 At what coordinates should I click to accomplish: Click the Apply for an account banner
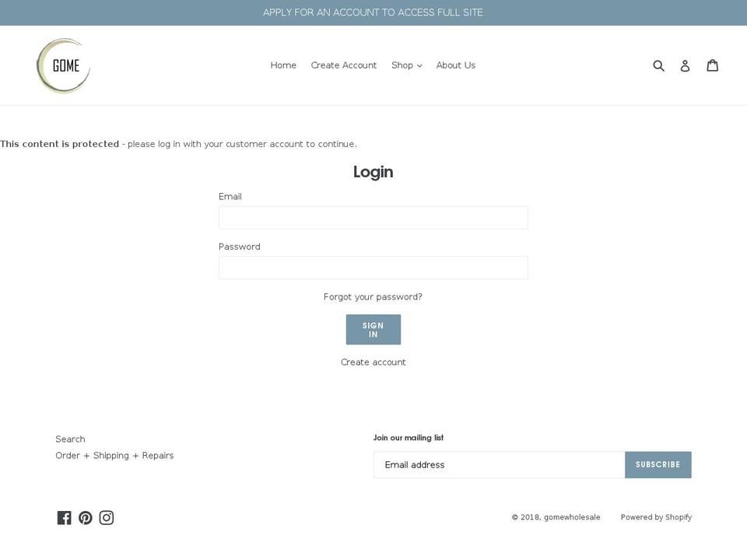coord(373,12)
